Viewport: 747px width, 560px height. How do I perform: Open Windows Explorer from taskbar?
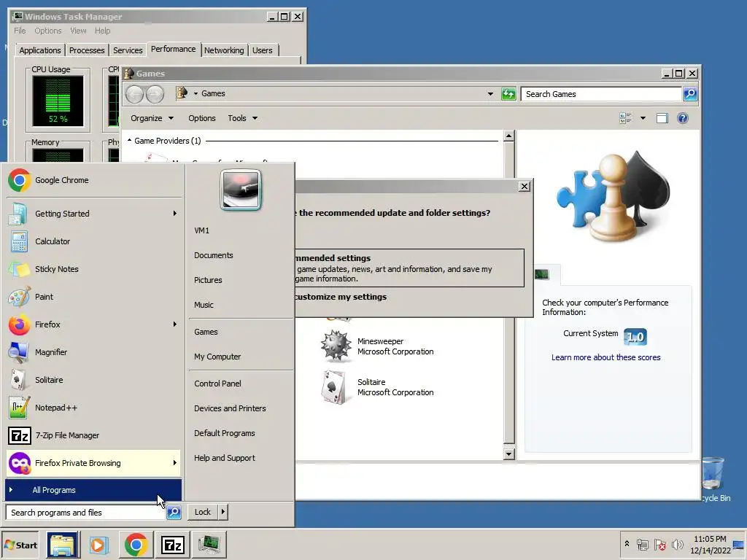62,544
